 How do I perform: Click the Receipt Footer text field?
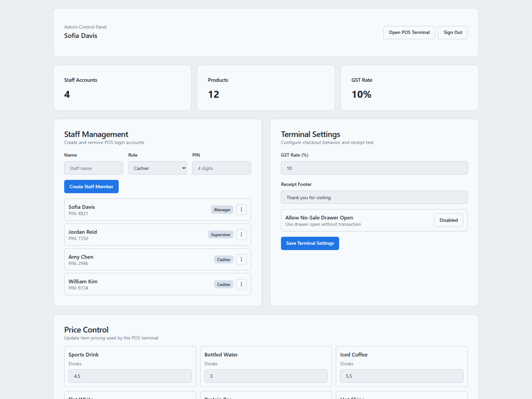374,197
